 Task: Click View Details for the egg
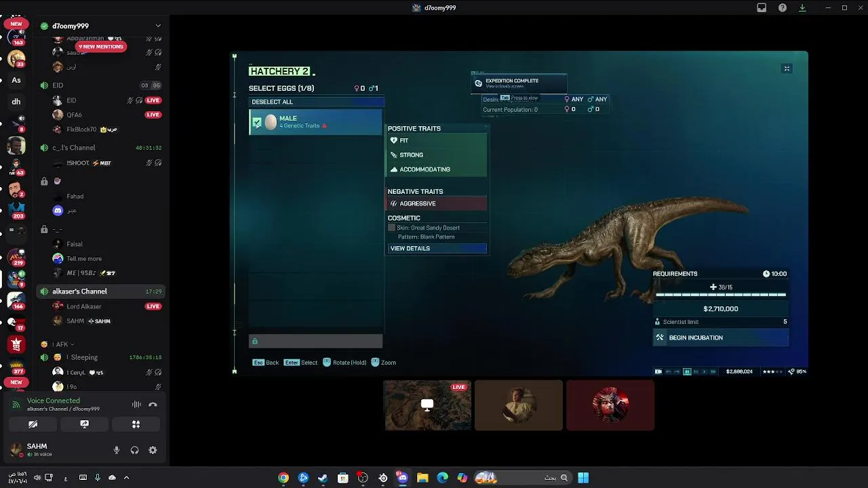click(x=437, y=248)
